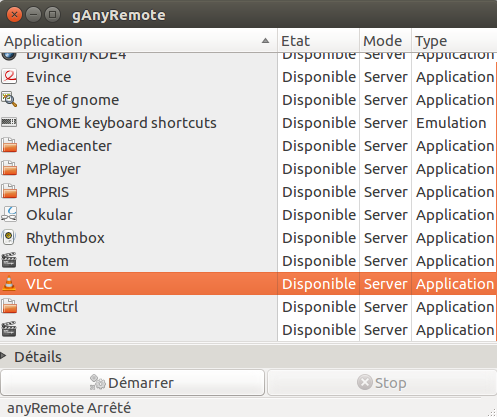
Task: Minimize the gAnyRemote window
Action: coord(34,15)
